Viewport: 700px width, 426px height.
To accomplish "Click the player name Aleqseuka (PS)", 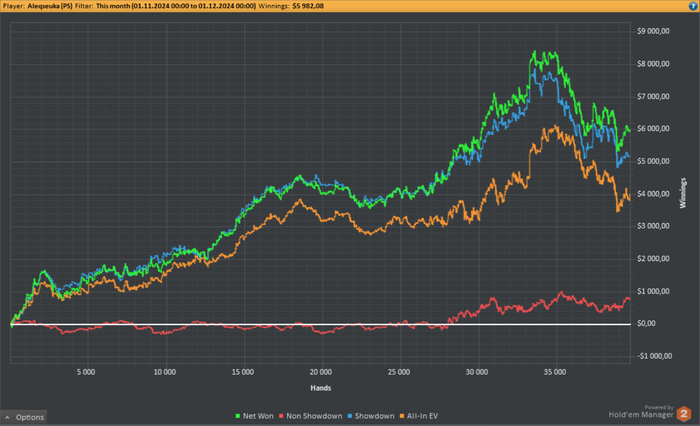I will pos(50,6).
